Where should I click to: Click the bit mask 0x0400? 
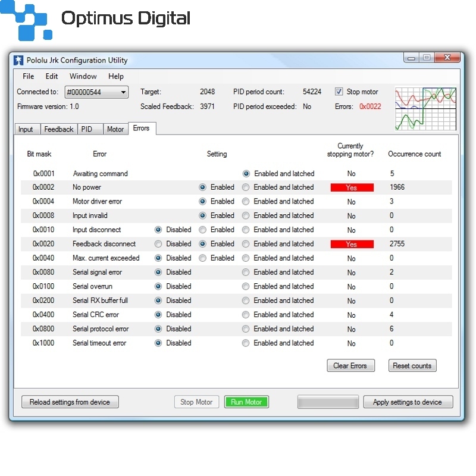coord(43,315)
